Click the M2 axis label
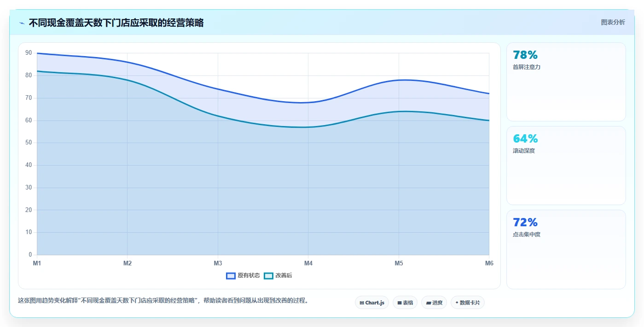The height and width of the screenshot is (327, 644). click(128, 264)
